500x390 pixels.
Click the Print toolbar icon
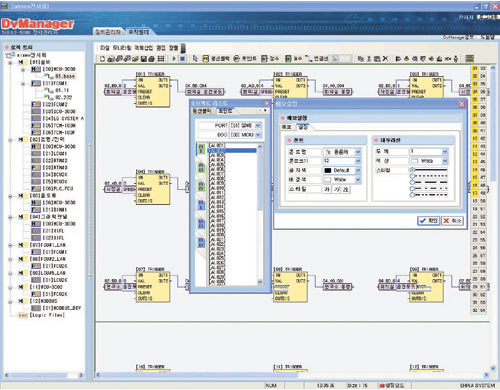[151, 59]
